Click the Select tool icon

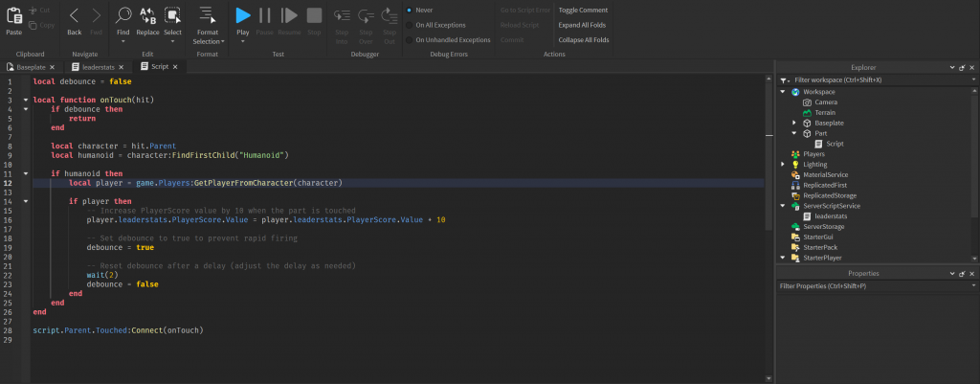172,15
